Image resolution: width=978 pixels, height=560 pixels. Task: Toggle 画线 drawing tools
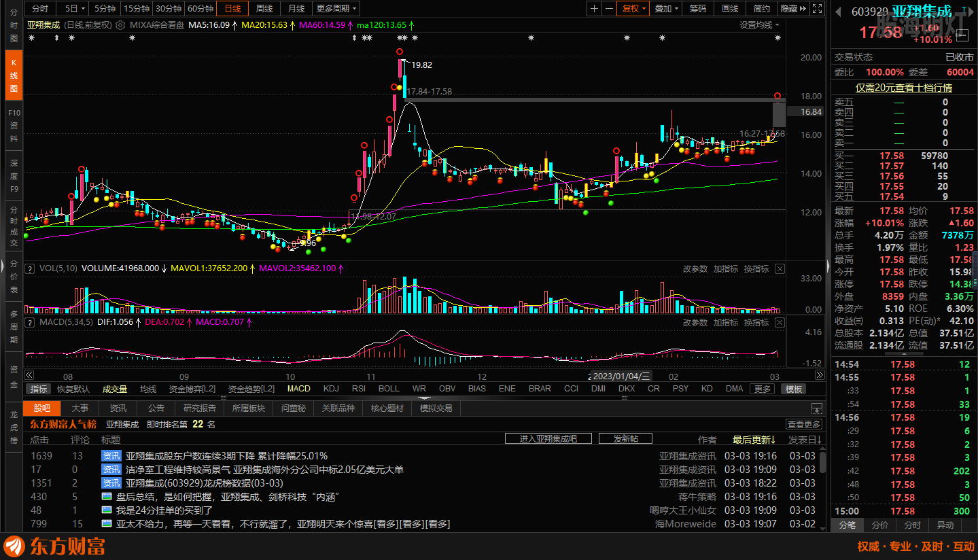[730, 9]
